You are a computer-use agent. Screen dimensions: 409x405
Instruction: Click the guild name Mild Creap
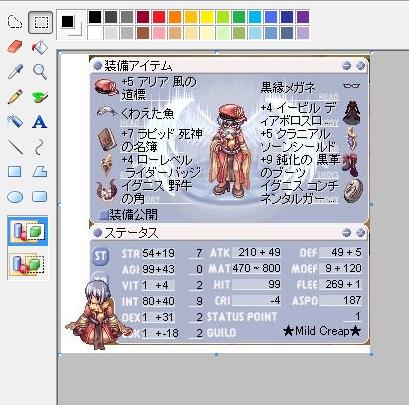click(x=322, y=331)
